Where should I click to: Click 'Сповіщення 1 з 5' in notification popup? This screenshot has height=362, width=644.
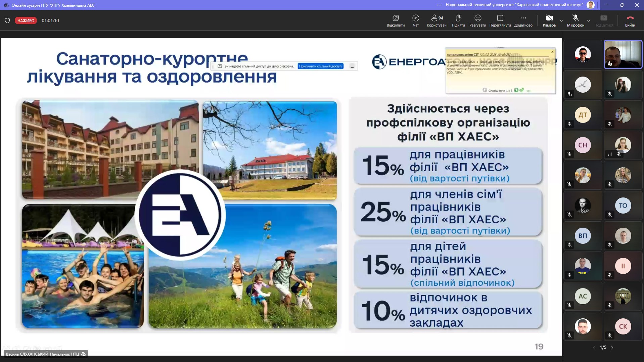tap(500, 90)
